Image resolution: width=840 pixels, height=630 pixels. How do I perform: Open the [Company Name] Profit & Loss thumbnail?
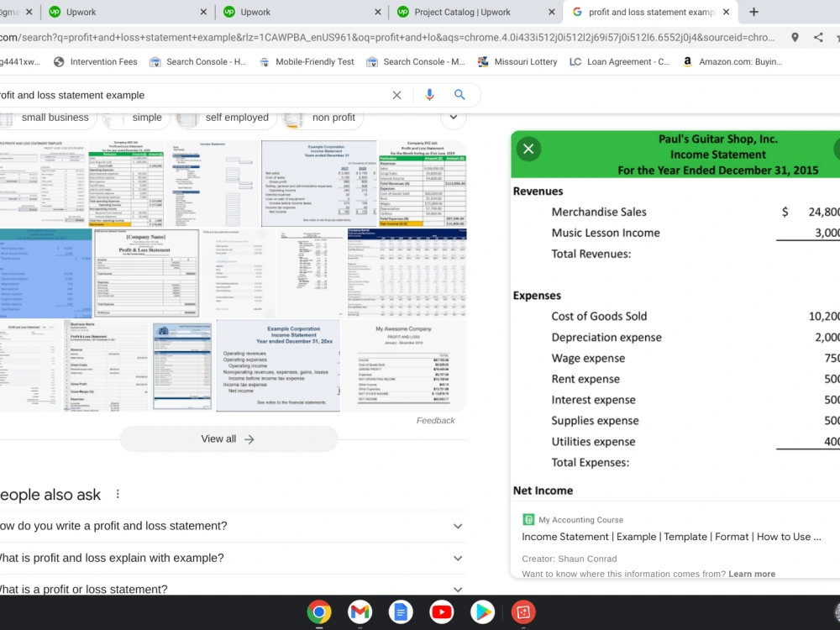[x=146, y=273]
